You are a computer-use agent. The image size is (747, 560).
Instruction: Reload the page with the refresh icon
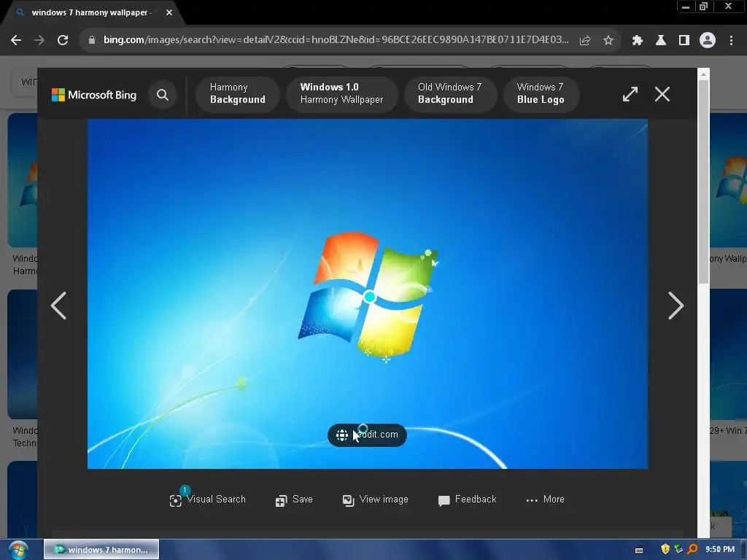tap(63, 41)
